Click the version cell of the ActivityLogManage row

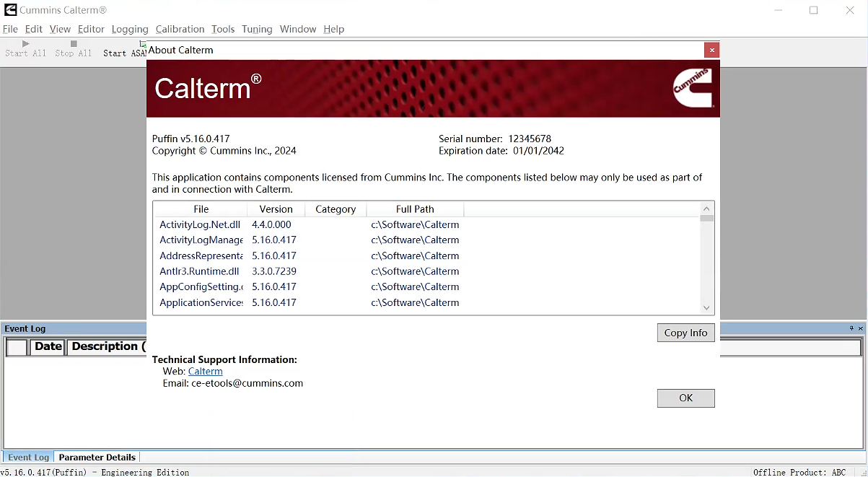[274, 240]
